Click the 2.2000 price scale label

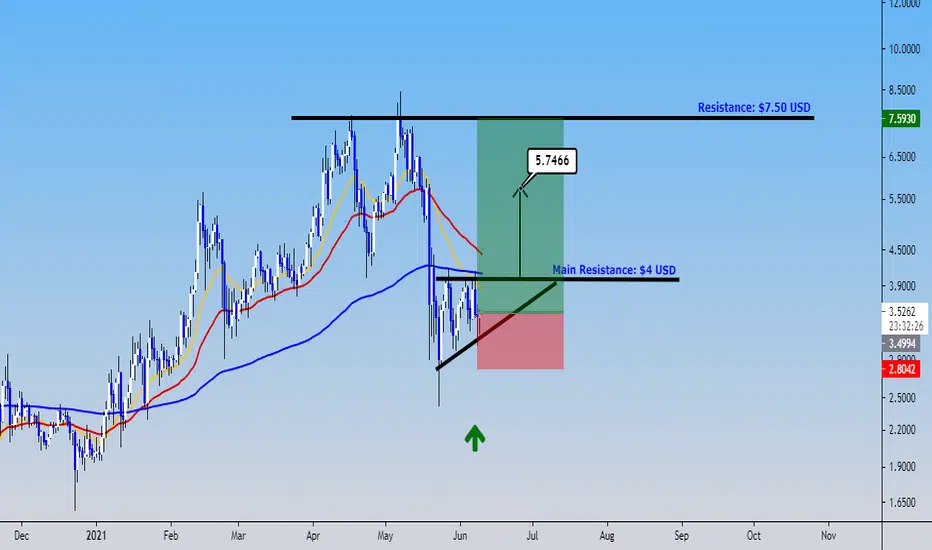904,429
